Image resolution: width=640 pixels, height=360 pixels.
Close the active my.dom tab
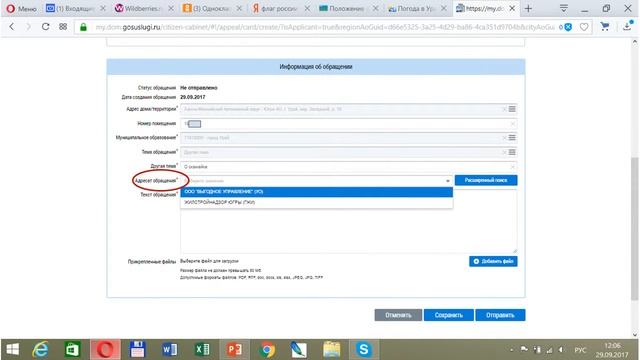[512, 8]
